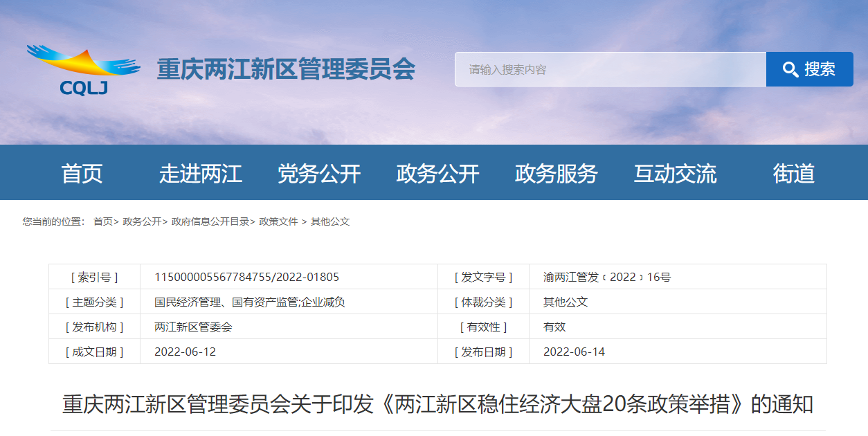
Task: Click the 政务公开 breadcrumb link
Action: [x=142, y=221]
